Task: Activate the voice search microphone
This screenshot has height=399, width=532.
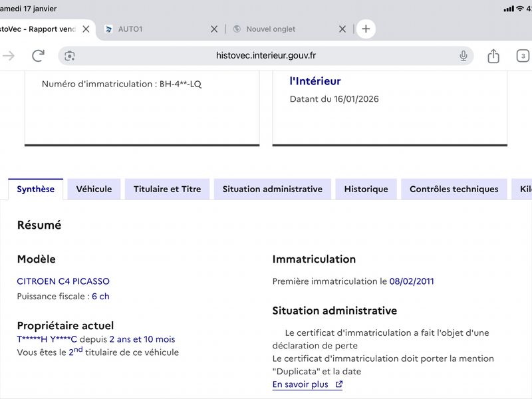Action: [463, 56]
